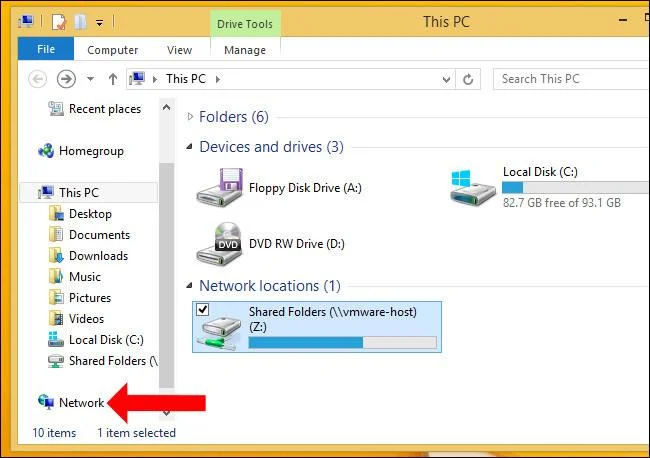The height and width of the screenshot is (458, 650).
Task: Click Local Disk (C:) usage bar
Action: tap(576, 188)
